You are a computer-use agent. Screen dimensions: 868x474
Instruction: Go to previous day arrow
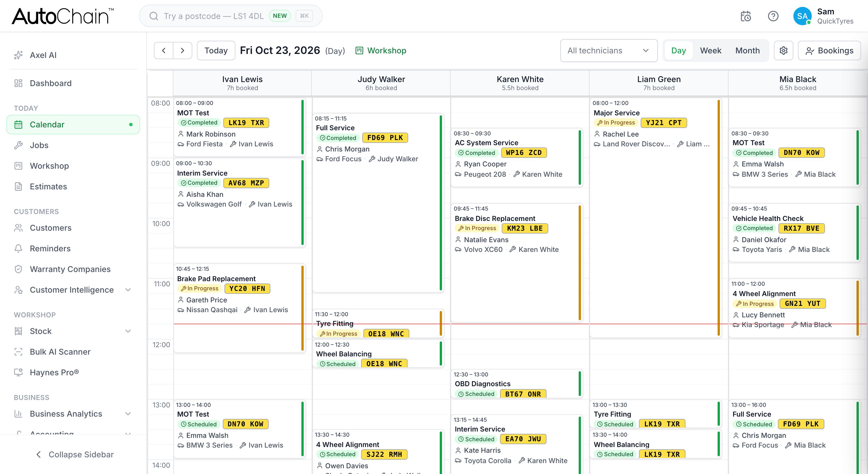164,50
